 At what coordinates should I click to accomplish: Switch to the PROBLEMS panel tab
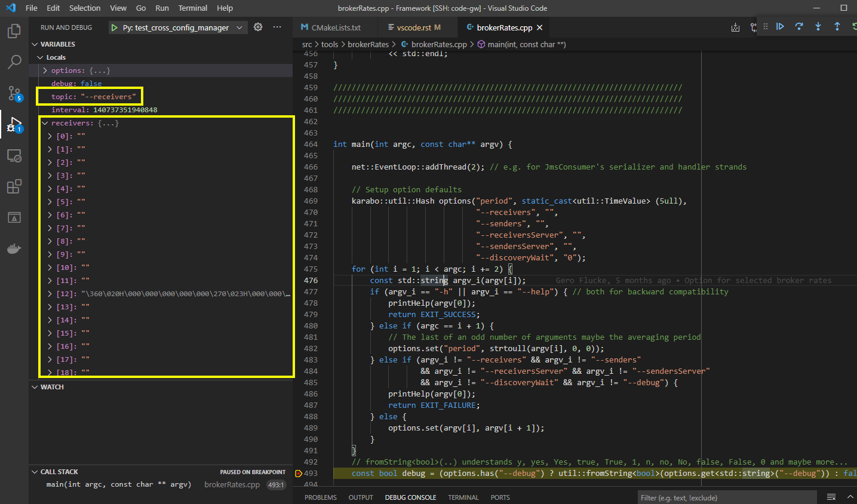[321, 497]
